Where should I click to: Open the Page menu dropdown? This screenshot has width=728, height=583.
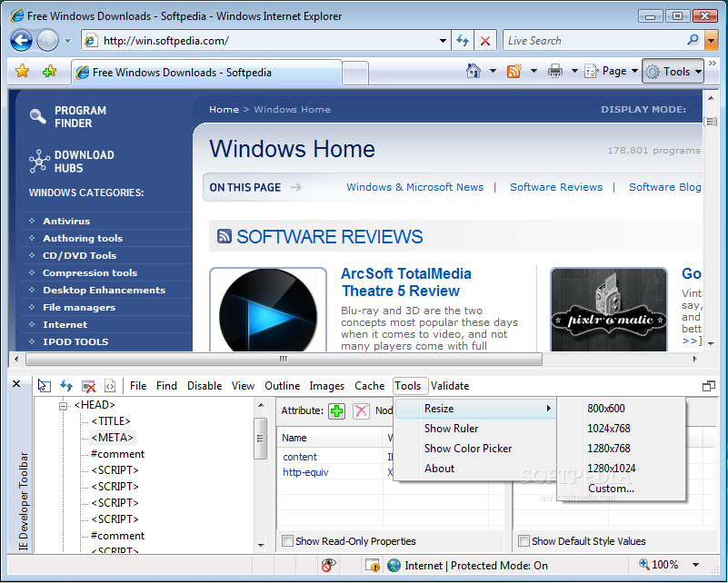[x=611, y=71]
